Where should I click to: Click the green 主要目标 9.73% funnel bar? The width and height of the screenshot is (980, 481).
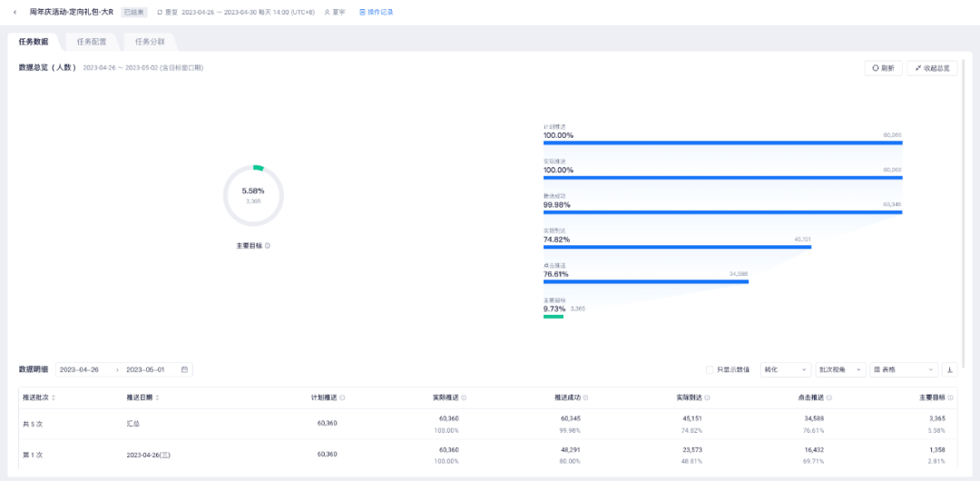[x=554, y=317]
